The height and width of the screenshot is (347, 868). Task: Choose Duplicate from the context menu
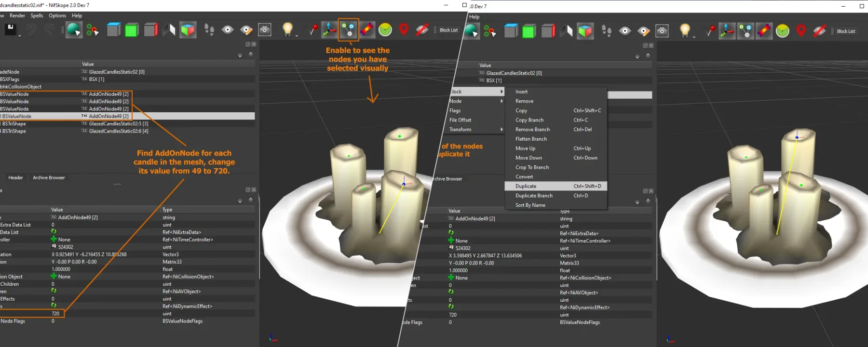click(x=556, y=186)
